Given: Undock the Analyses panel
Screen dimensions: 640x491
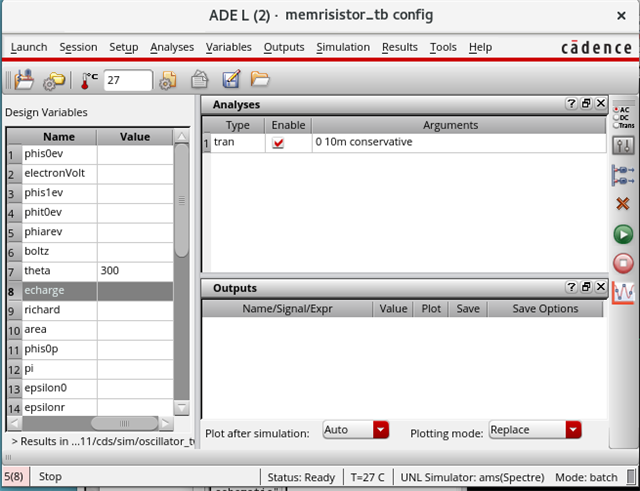Looking at the screenshot, I should [586, 104].
